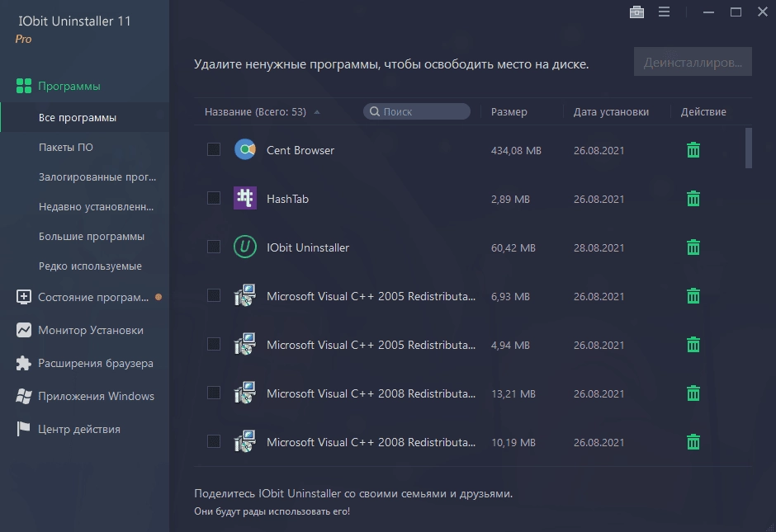Image resolution: width=776 pixels, height=532 pixels.
Task: Click installer icon of 4,94 MB Visual C++ 2005
Action: tap(245, 344)
